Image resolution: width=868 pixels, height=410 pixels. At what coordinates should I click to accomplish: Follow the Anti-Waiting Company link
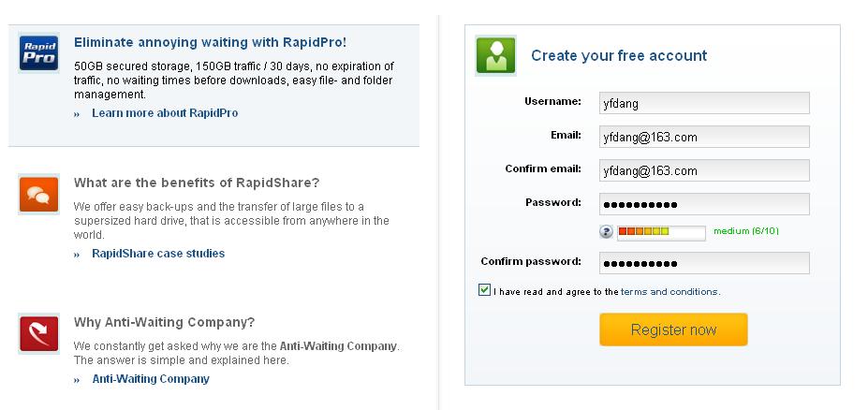151,379
